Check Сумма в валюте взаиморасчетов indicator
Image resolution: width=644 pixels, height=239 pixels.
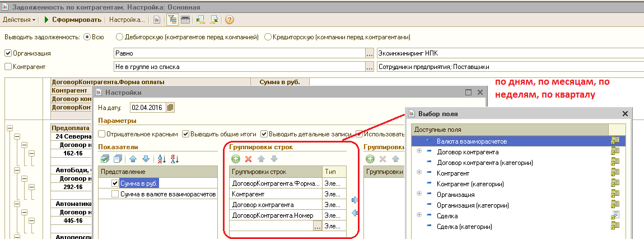[115, 194]
